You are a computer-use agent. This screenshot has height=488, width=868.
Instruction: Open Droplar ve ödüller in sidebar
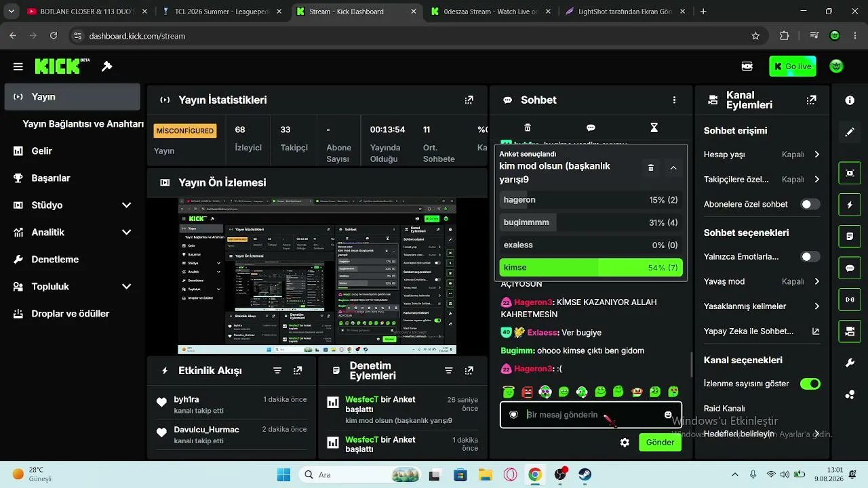coord(73,314)
